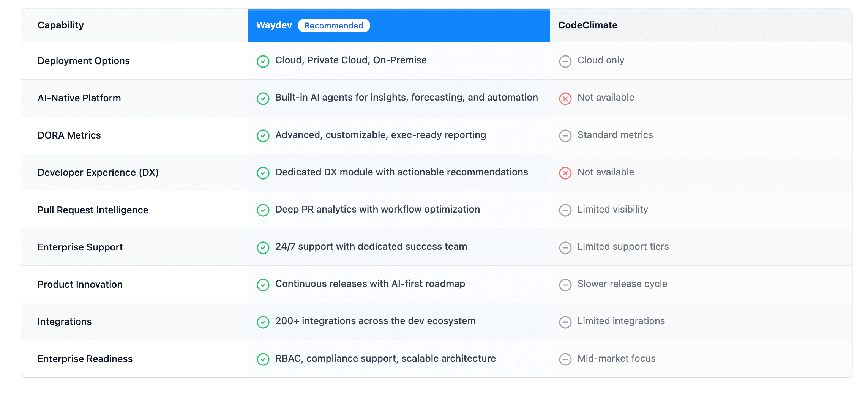Screen dimensions: 868x397
Task: Click the green check beside 200+ integrations
Action: click(263, 322)
